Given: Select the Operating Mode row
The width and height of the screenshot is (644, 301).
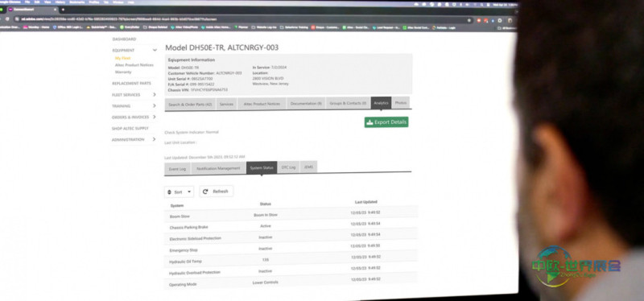Looking at the screenshot, I should point(291,282).
